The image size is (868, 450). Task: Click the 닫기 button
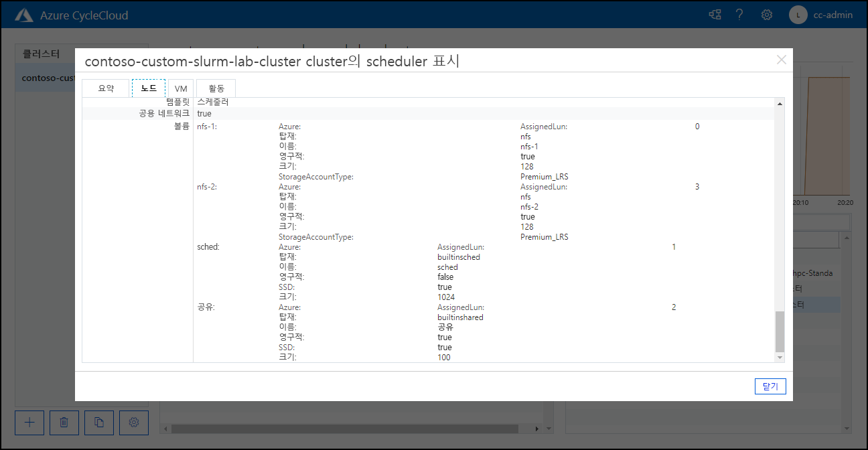[770, 386]
